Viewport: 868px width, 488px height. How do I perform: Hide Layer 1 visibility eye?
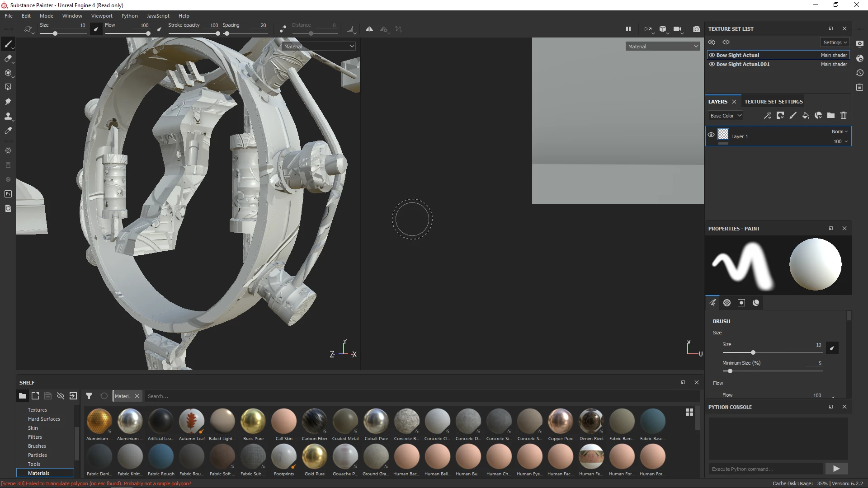point(711,135)
